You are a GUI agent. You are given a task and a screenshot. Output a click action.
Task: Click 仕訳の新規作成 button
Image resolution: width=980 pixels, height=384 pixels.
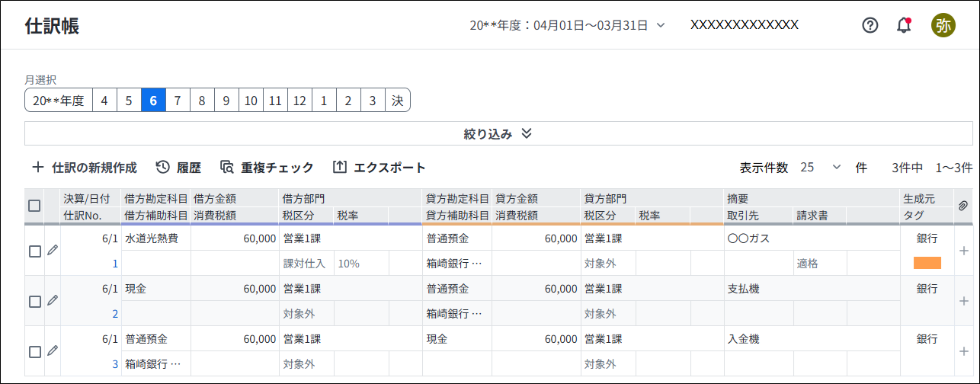[x=85, y=168]
